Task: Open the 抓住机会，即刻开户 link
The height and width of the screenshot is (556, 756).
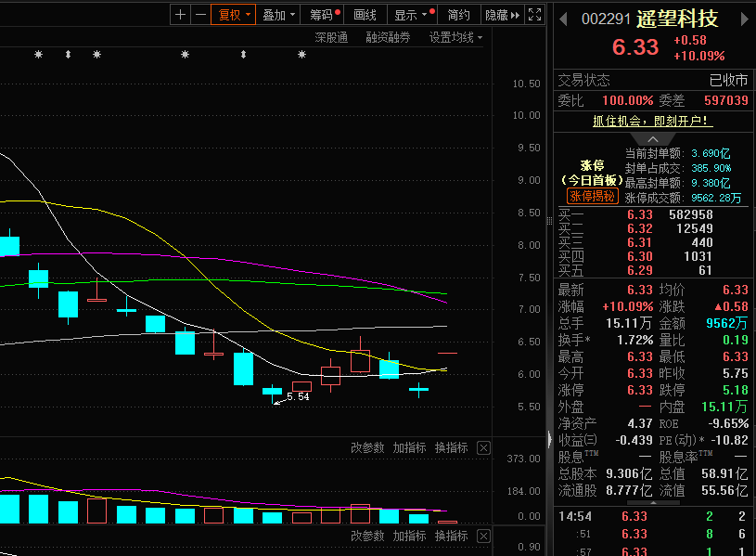Action: (x=653, y=121)
